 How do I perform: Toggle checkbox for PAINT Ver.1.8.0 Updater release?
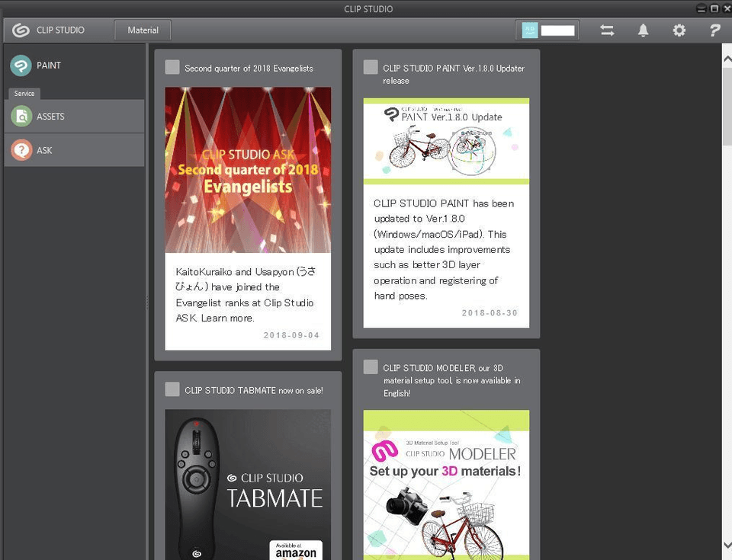point(371,68)
